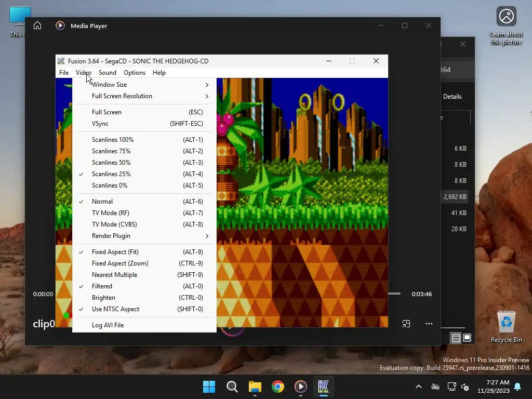Launch Google Chrome from taskbar
The height and width of the screenshot is (399, 532).
point(277,387)
